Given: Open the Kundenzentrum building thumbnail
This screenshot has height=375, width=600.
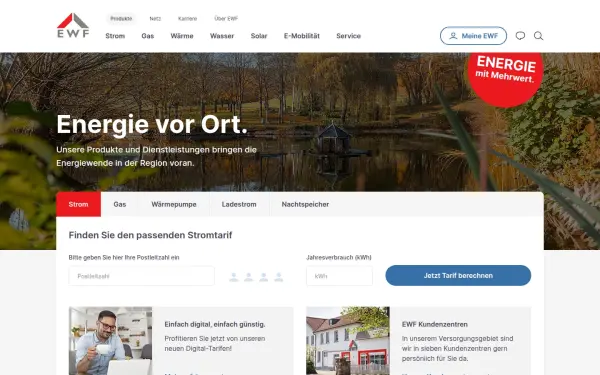Looking at the screenshot, I should tap(348, 341).
